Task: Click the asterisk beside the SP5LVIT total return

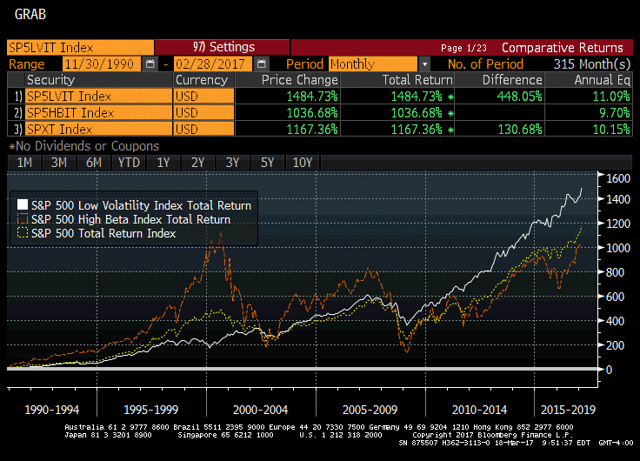Action: [450, 97]
